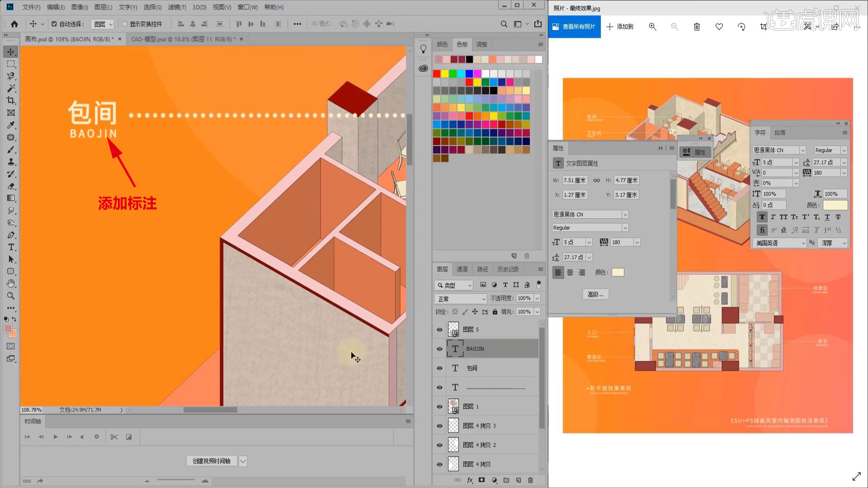The height and width of the screenshot is (488, 868).
Task: Click the Home icon in options bar
Action: point(14,24)
